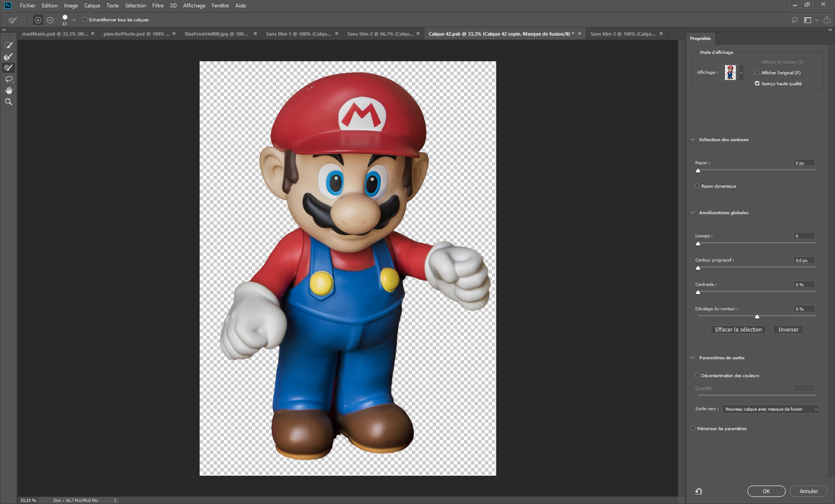This screenshot has width=835, height=504.
Task: Click Effacer la sélection button
Action: [x=738, y=330]
